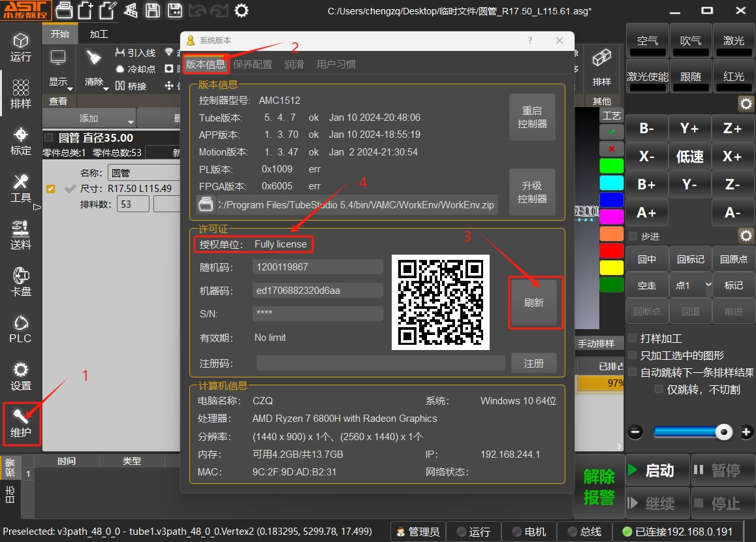Screen dimensions: 756x542
Task: Enable the 打样加工 checkbox
Action: tap(633, 338)
